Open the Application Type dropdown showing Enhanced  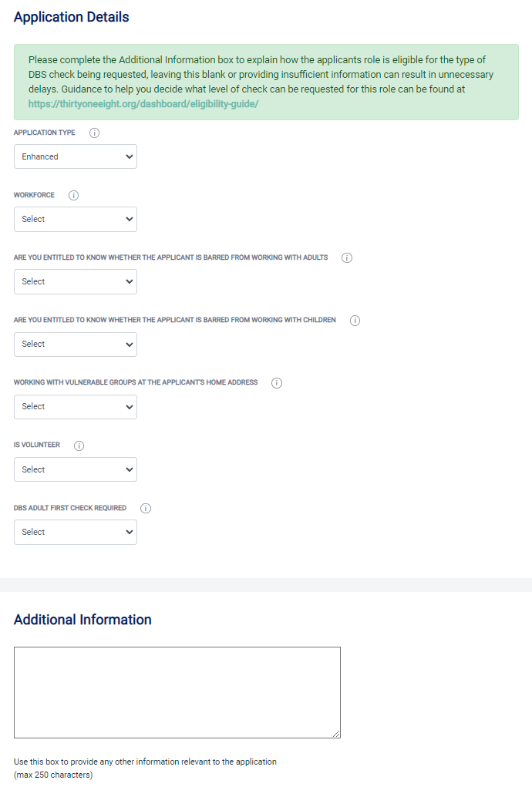pyautogui.click(x=76, y=156)
